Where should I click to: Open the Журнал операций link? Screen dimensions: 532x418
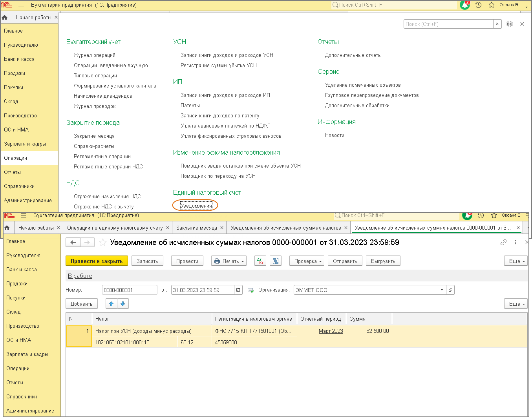pos(95,55)
